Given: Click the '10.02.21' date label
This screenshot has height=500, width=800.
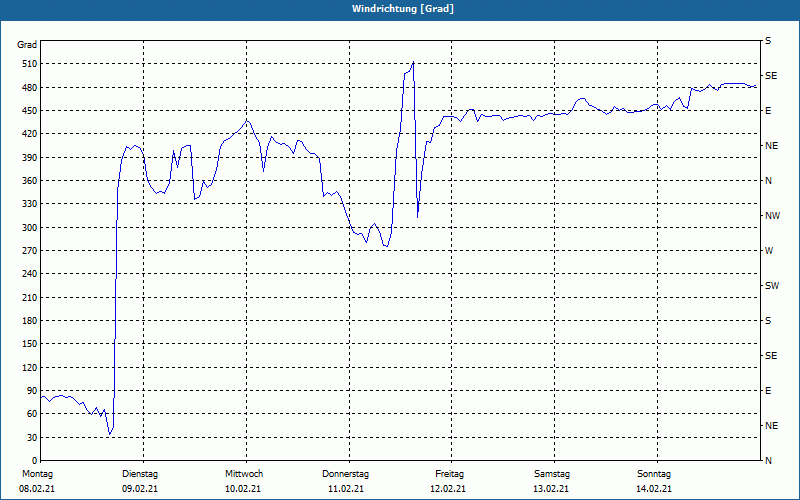Looking at the screenshot, I should point(243,489).
